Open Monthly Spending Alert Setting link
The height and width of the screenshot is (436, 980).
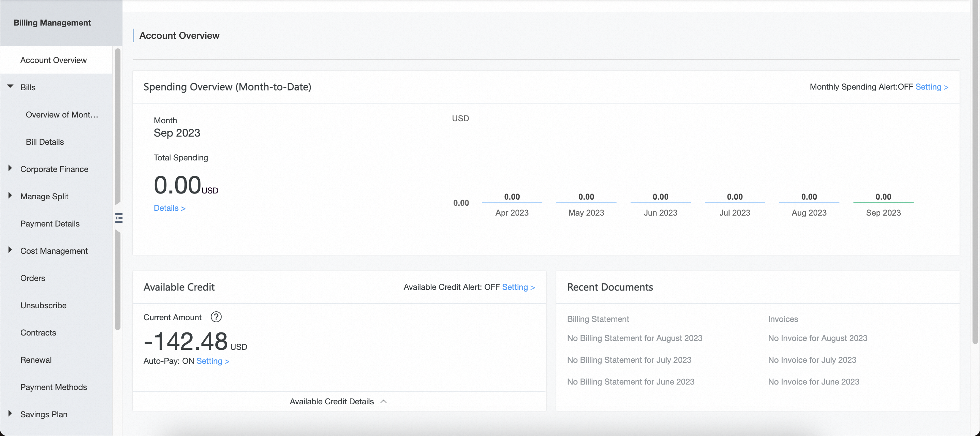(931, 87)
